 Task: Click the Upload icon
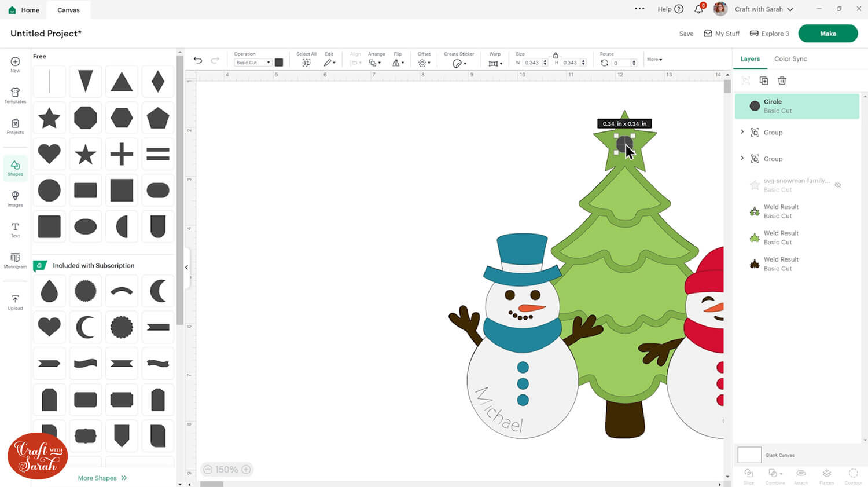[x=15, y=302]
